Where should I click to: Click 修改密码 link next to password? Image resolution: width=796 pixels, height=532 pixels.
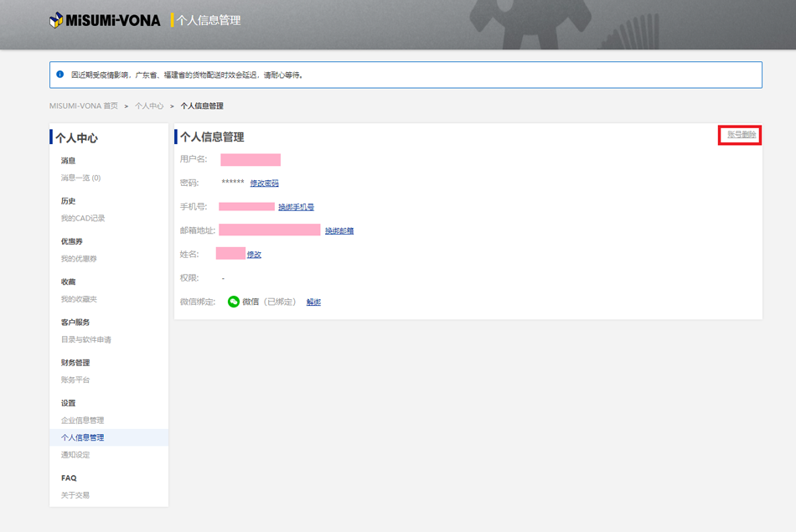coord(264,183)
